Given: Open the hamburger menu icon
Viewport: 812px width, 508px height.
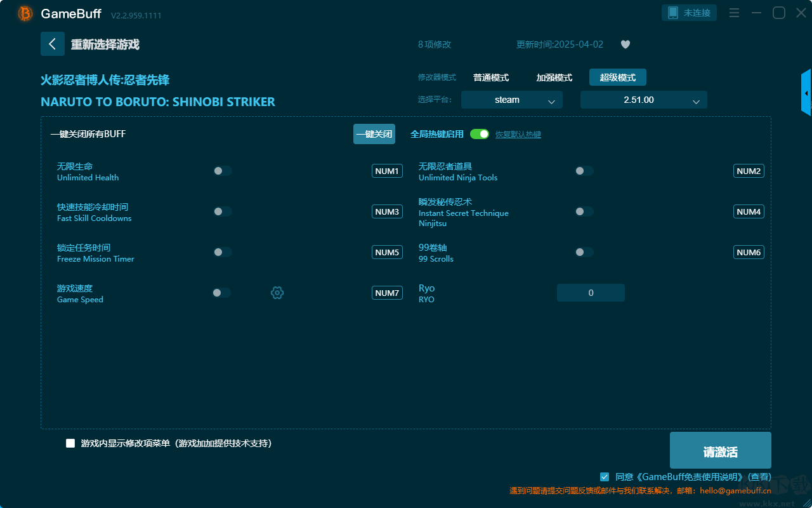Looking at the screenshot, I should tap(734, 13).
